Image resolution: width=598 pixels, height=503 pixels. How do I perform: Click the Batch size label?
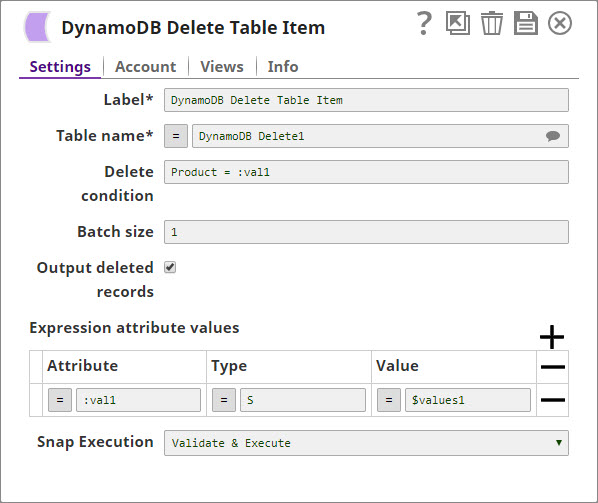click(x=116, y=232)
